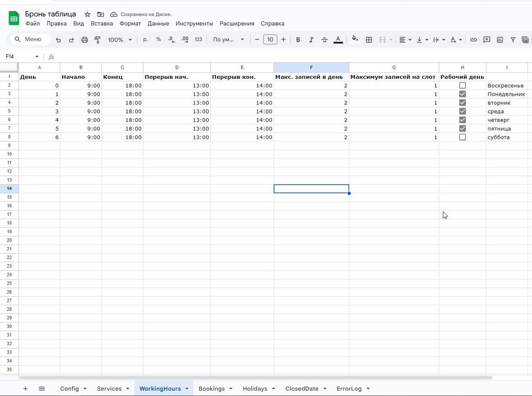Open the WorkingHours tab dropdown arrow
The width and height of the screenshot is (532, 396).
click(187, 389)
